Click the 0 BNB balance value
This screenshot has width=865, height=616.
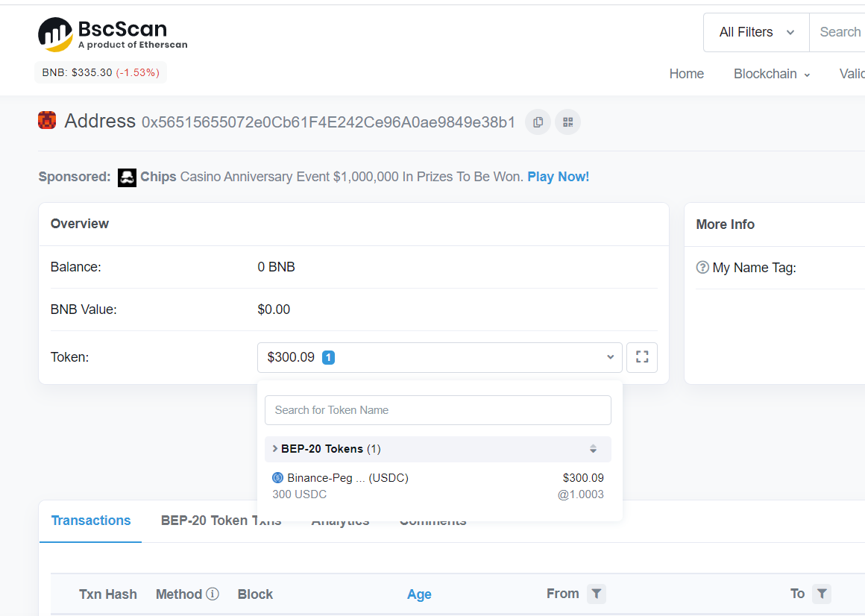(277, 267)
